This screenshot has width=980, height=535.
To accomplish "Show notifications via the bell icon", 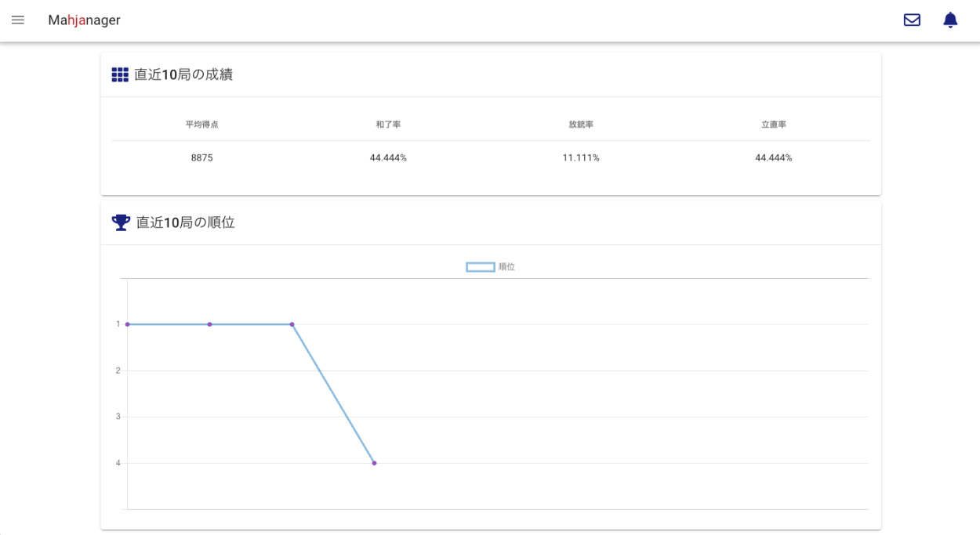I will [x=950, y=20].
